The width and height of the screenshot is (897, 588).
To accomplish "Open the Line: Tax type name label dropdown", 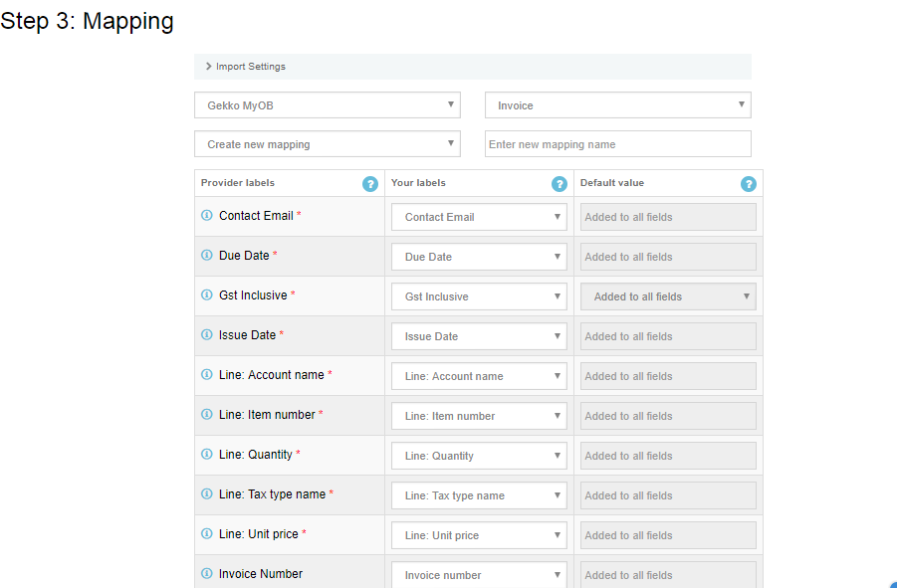I will point(479,495).
